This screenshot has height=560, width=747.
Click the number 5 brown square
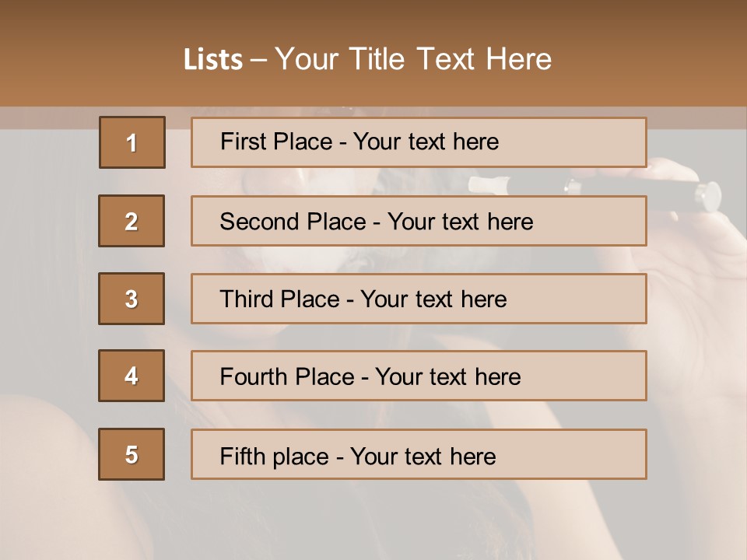click(132, 454)
